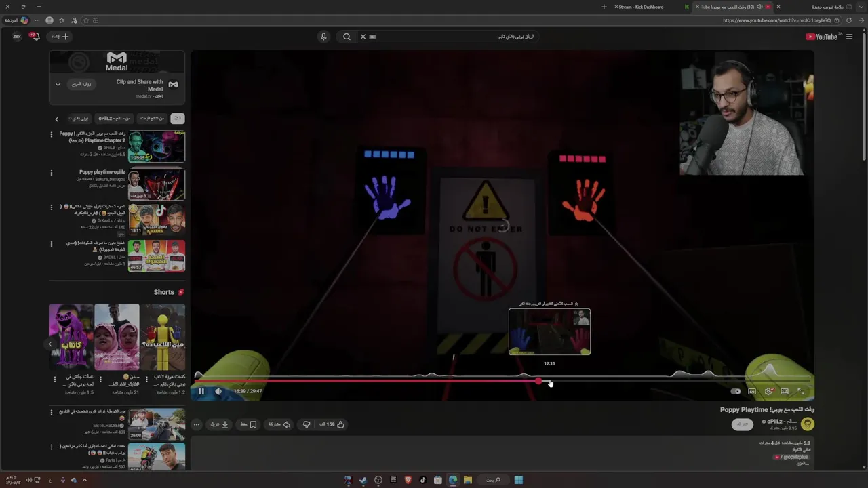Open Poppy Playtime Chapter 2 video thumbnail
Image resolution: width=868 pixels, height=488 pixels.
(x=157, y=146)
